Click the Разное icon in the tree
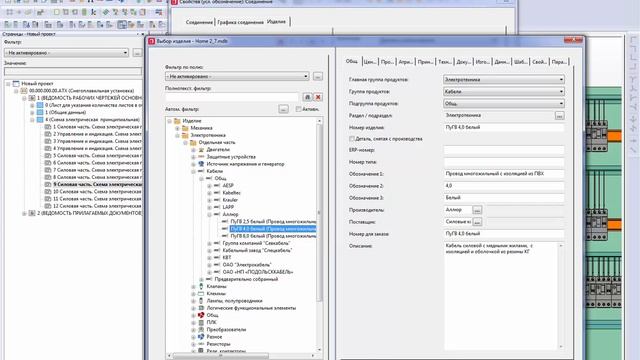The width and height of the screenshot is (640, 360). [x=201, y=337]
